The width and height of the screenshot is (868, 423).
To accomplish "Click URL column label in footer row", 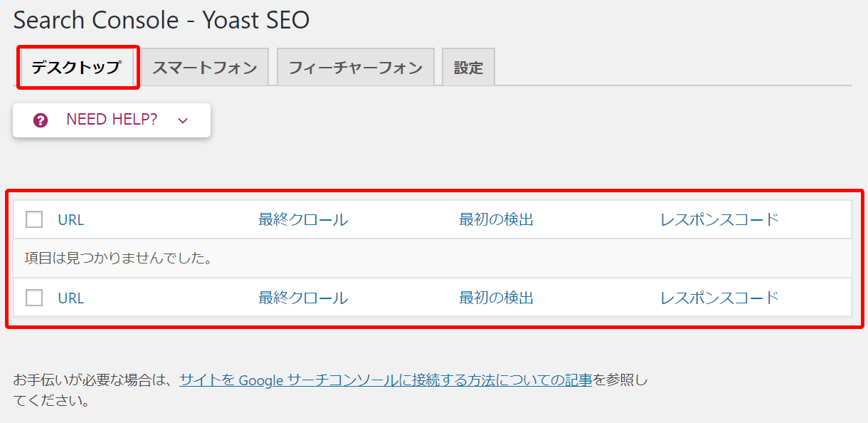I will 71,298.
